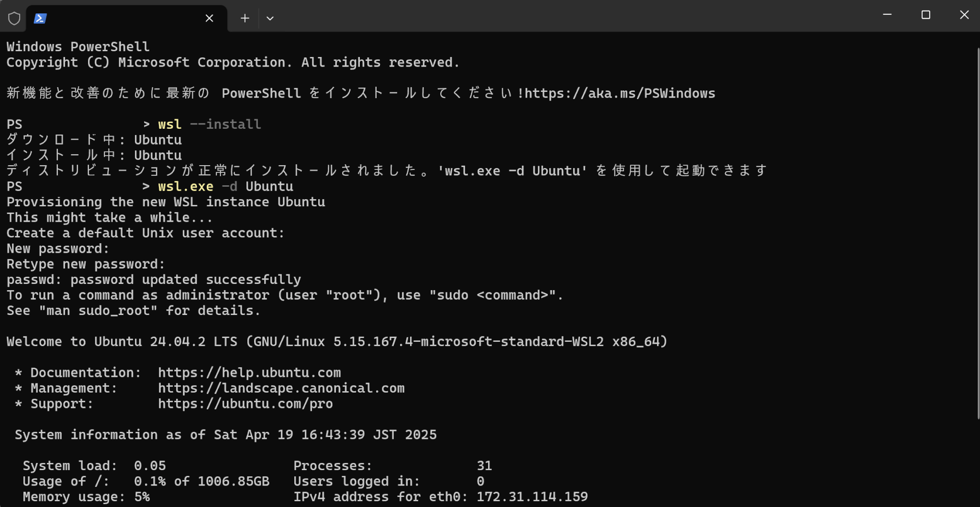The height and width of the screenshot is (507, 980).
Task: Open the ubuntu.com/pro support link
Action: pyautogui.click(x=245, y=404)
